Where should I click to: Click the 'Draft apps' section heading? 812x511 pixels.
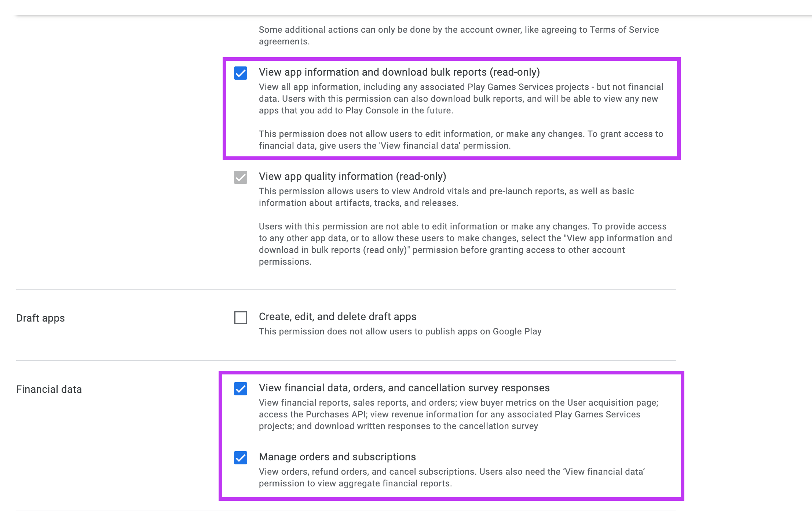click(x=40, y=318)
